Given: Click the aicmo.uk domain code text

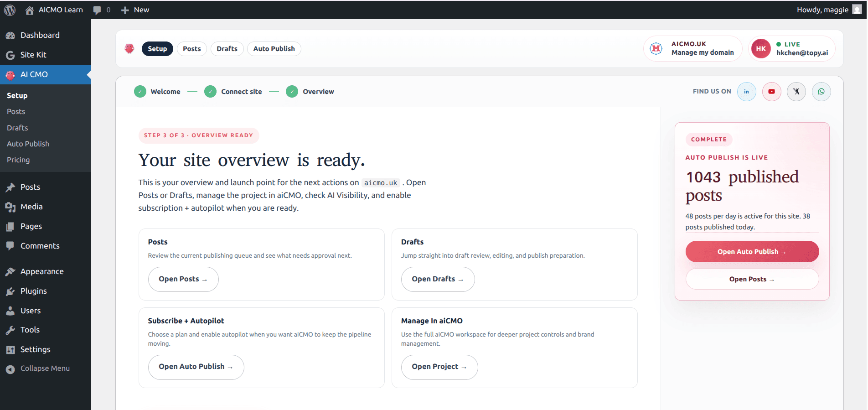Looking at the screenshot, I should coord(381,183).
